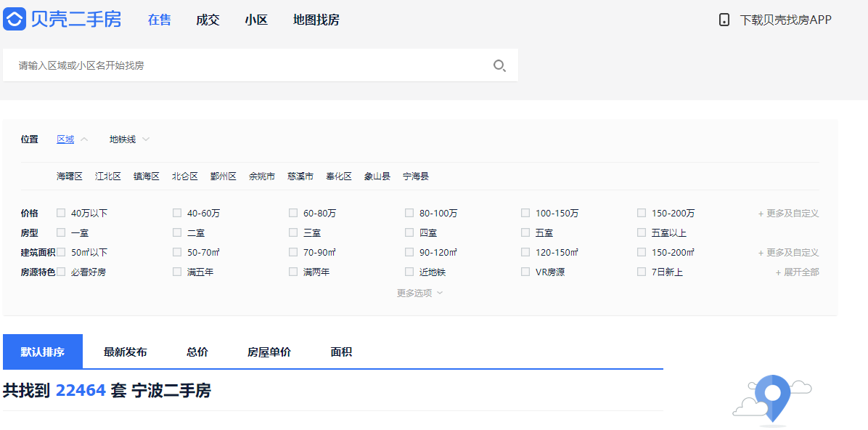Open the 在售 navigation tab

click(x=160, y=20)
